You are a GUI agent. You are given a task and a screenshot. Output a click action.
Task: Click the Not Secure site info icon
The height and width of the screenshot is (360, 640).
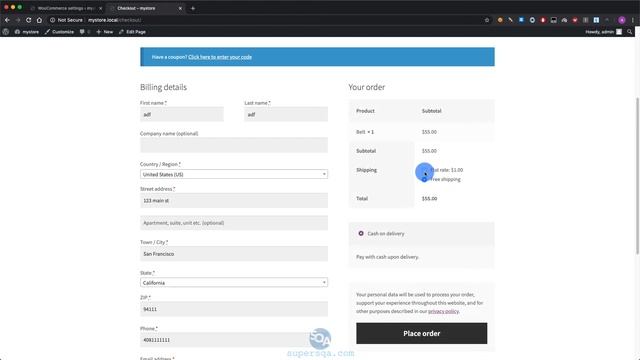tap(52, 20)
